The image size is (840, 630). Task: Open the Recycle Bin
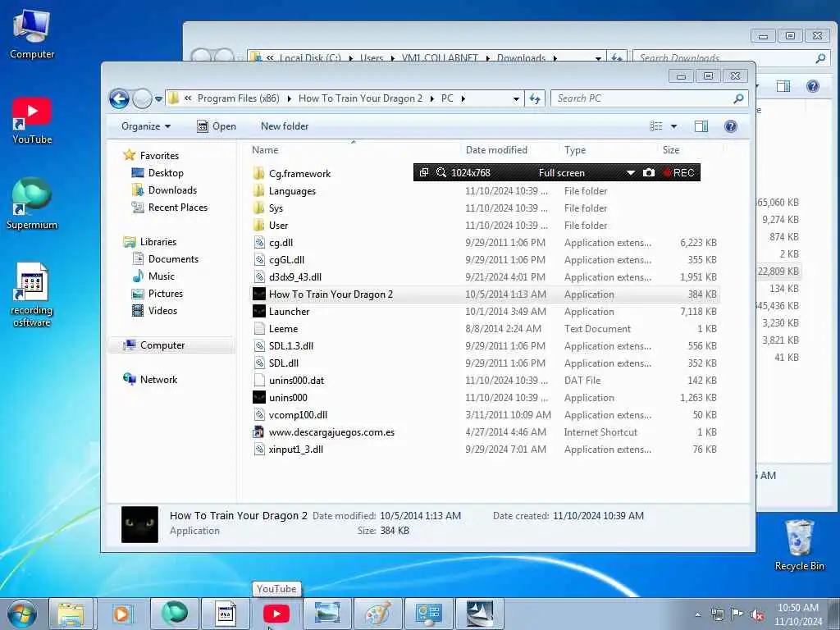click(799, 546)
